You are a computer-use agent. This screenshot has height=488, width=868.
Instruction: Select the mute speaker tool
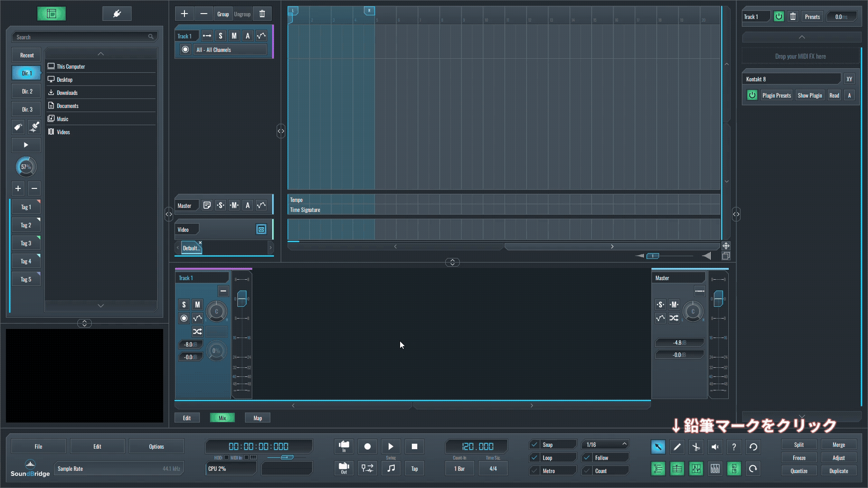point(715,447)
